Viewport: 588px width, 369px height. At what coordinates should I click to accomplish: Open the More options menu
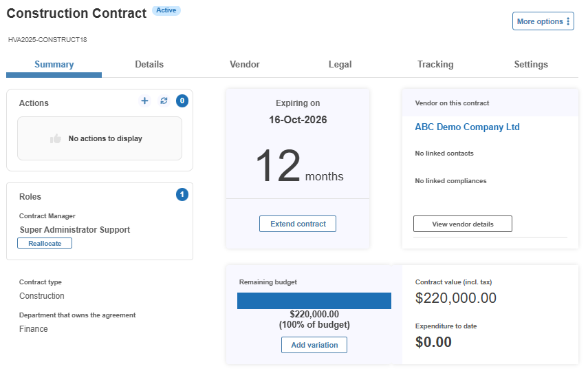543,21
